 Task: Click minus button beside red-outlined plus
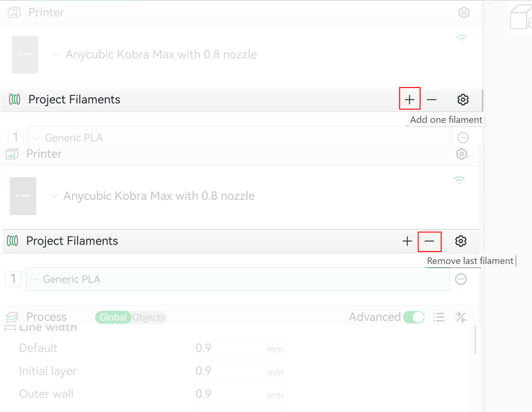pyautogui.click(x=431, y=99)
